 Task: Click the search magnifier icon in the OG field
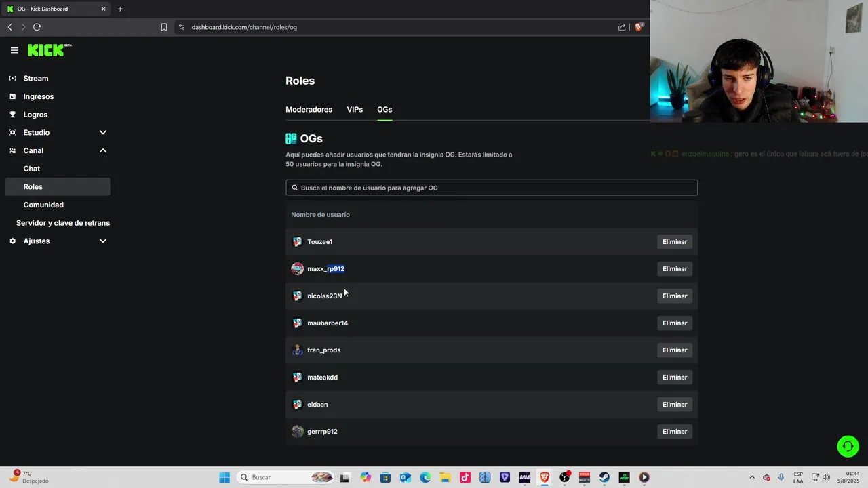[x=294, y=188]
